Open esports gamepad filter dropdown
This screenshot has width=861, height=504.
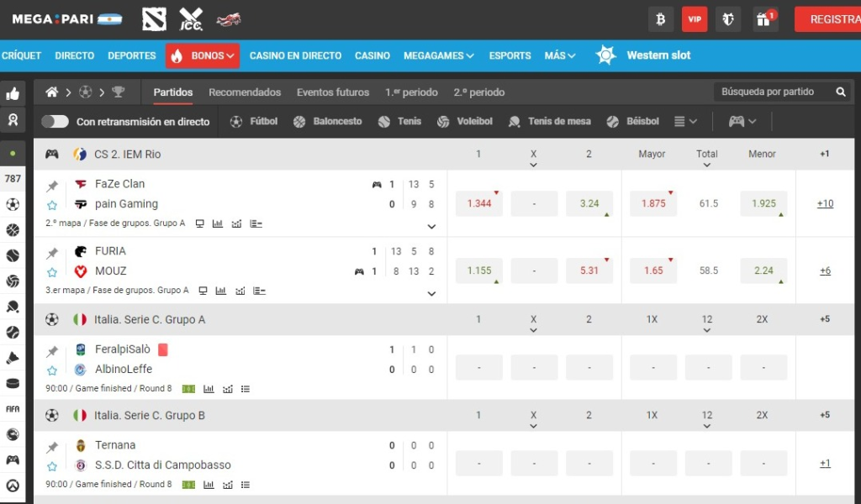pyautogui.click(x=742, y=122)
